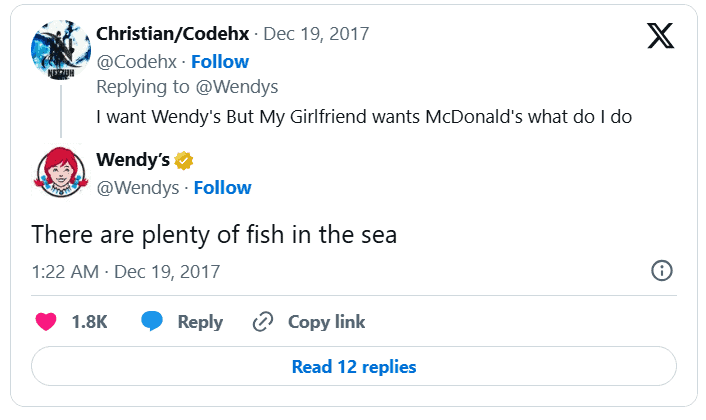Click the Wendy's display name

(133, 160)
